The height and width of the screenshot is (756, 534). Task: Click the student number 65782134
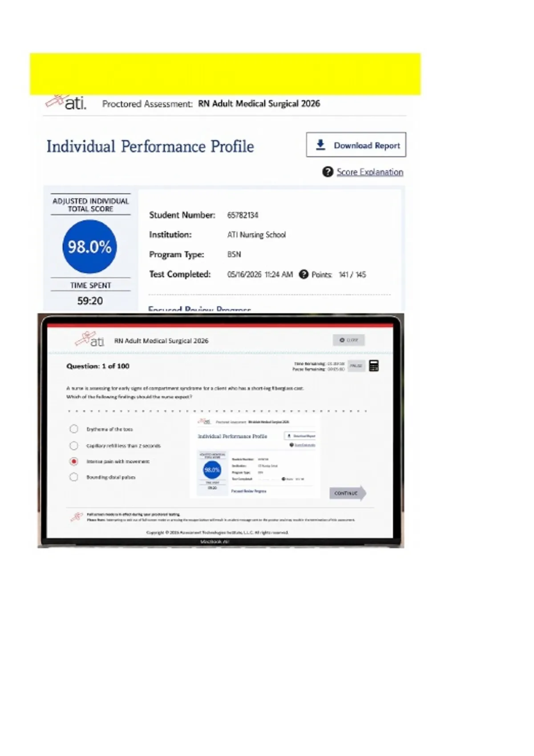(x=243, y=215)
